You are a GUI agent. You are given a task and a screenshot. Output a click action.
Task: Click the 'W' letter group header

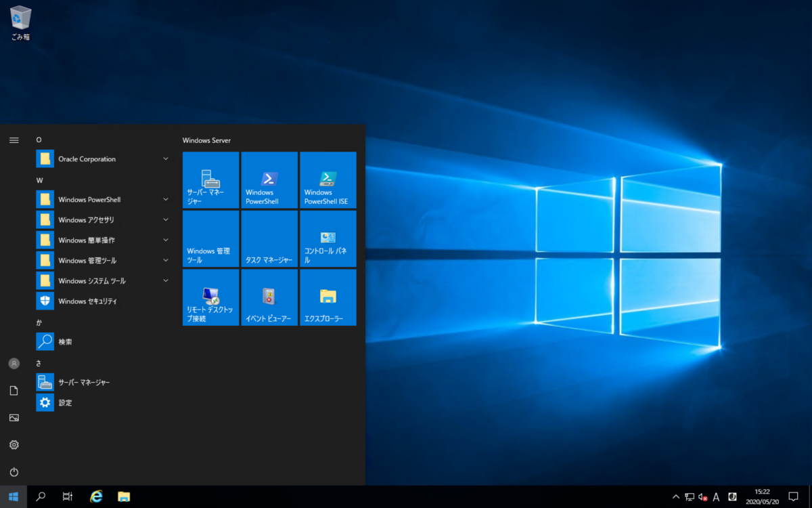pos(39,181)
